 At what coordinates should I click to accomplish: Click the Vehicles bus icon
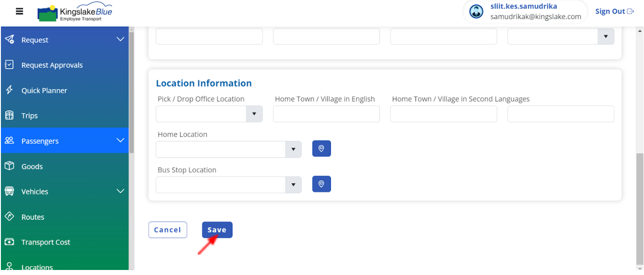coord(9,191)
